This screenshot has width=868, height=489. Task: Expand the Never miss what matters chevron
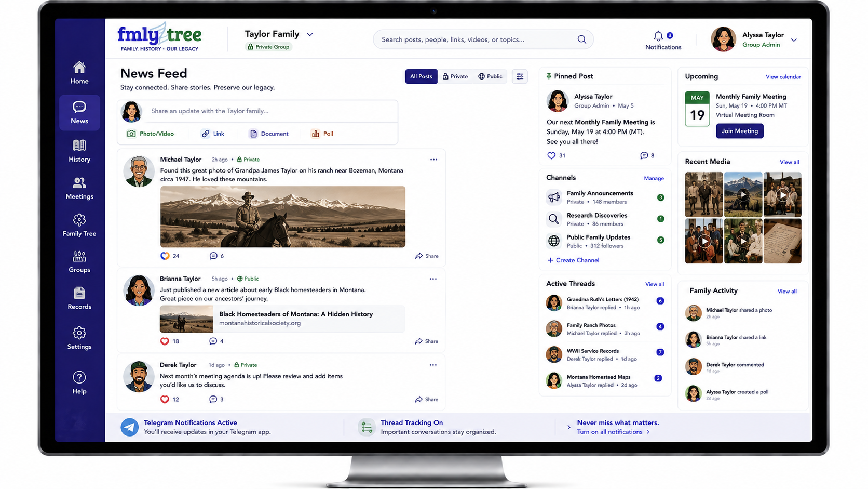tap(569, 427)
